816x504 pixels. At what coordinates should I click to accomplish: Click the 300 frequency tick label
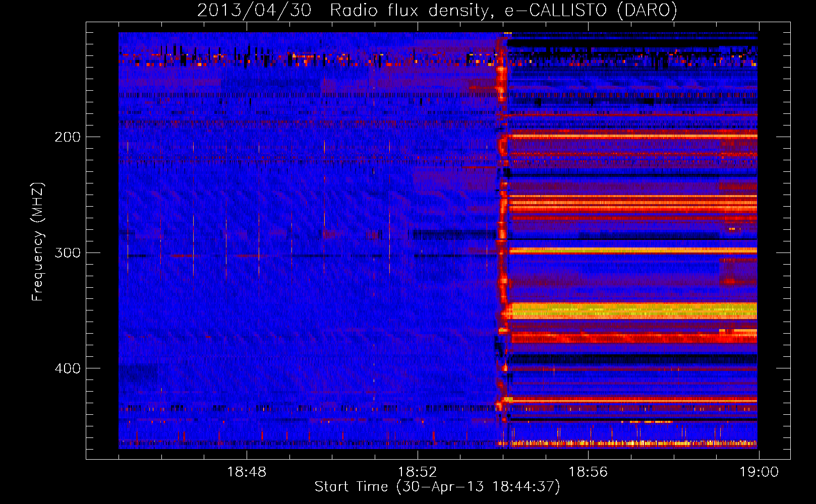68,253
